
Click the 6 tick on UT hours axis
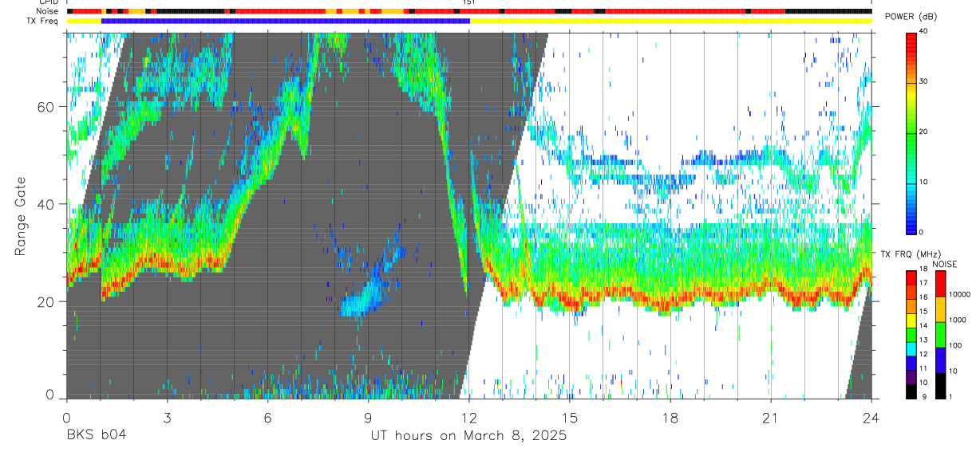267,417
